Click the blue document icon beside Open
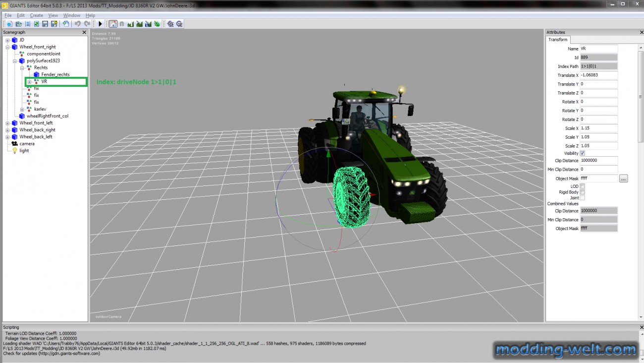The height and width of the screenshot is (363, 644). pyautogui.click(x=28, y=24)
